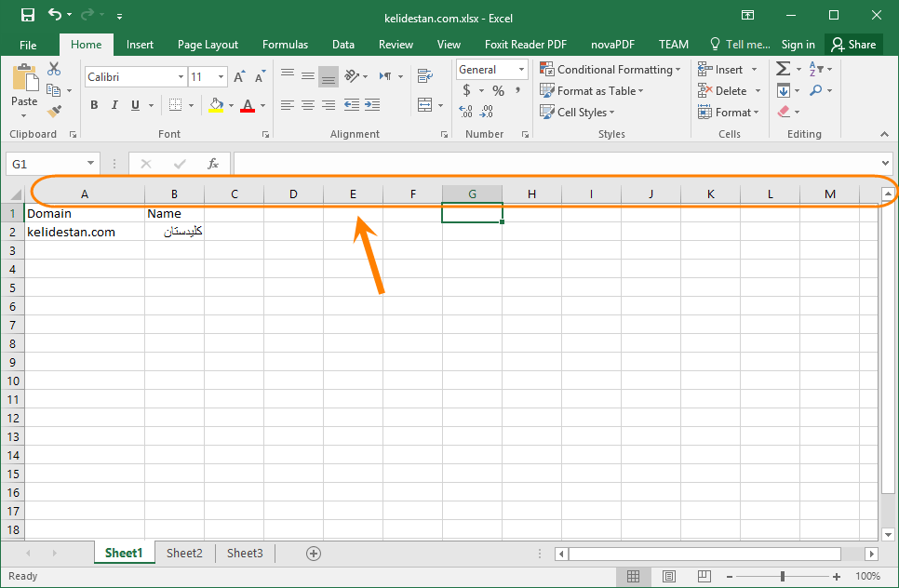
Task: Decrease font size with smaller A
Action: 260,76
